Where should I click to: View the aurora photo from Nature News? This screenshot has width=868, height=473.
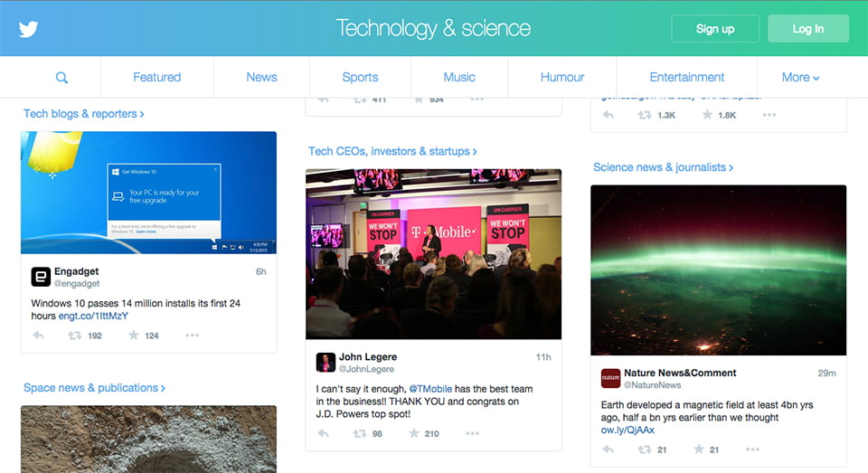coord(718,270)
